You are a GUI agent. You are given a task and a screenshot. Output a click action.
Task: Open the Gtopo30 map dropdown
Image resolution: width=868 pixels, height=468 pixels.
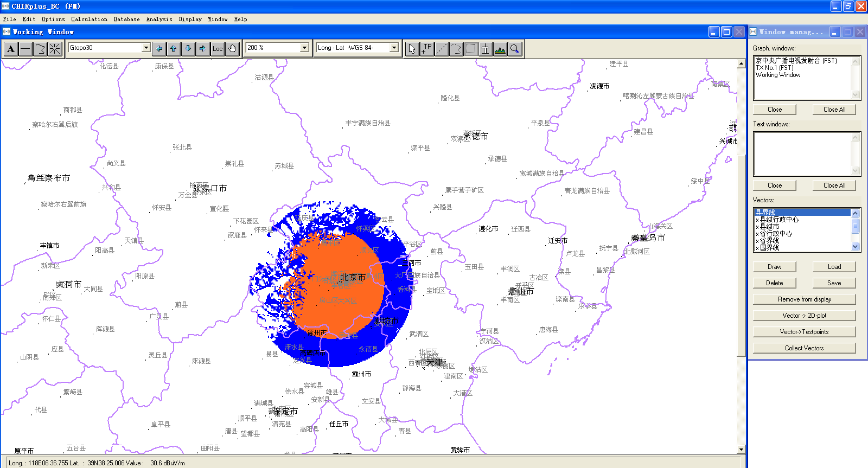coord(145,48)
